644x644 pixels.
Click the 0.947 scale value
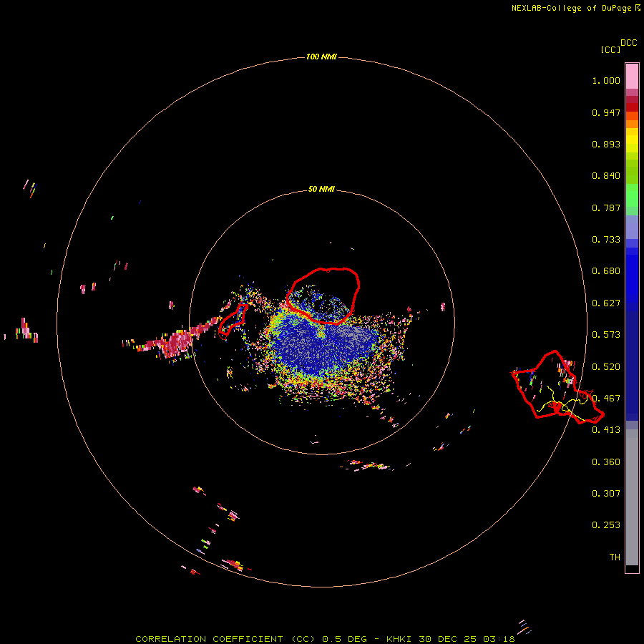point(606,112)
